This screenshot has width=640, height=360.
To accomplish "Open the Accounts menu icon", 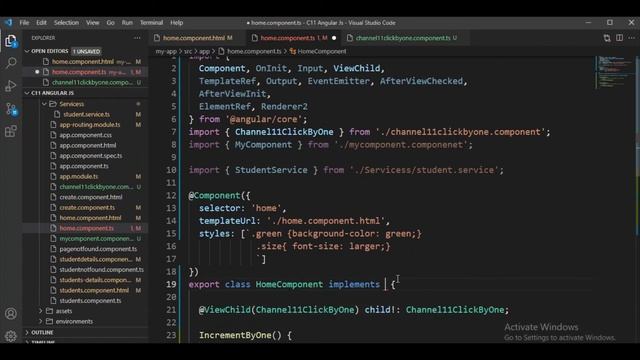I will [x=11, y=313].
